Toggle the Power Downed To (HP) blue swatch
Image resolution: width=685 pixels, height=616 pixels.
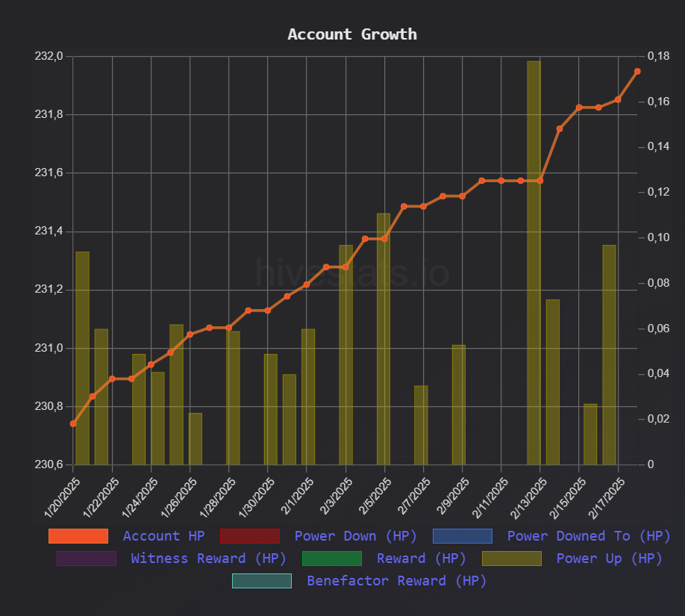pyautogui.click(x=463, y=536)
